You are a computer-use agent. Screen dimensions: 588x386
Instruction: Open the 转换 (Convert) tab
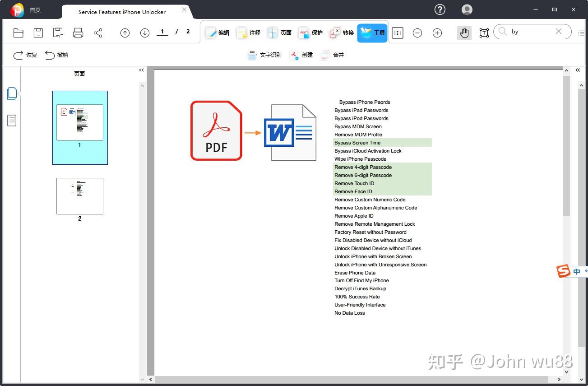coord(342,33)
